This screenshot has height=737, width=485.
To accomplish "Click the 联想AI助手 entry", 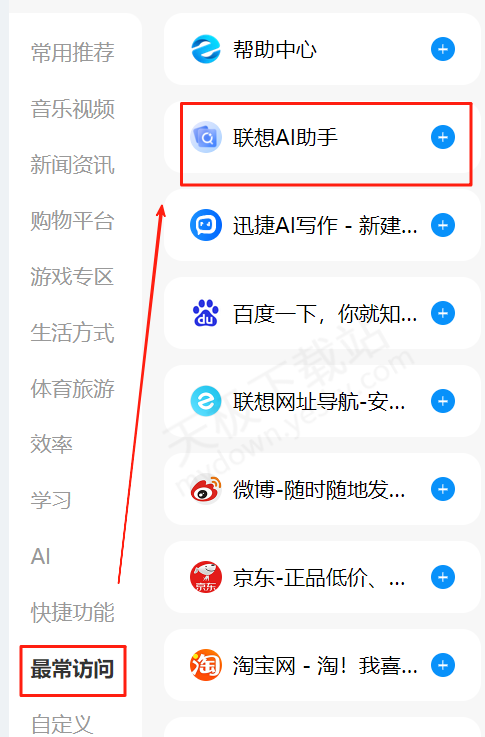I will [x=322, y=137].
